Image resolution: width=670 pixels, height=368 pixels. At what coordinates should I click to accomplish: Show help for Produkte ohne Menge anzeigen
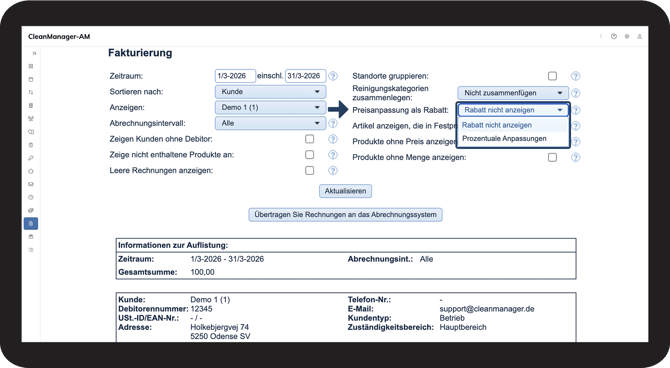(x=576, y=157)
